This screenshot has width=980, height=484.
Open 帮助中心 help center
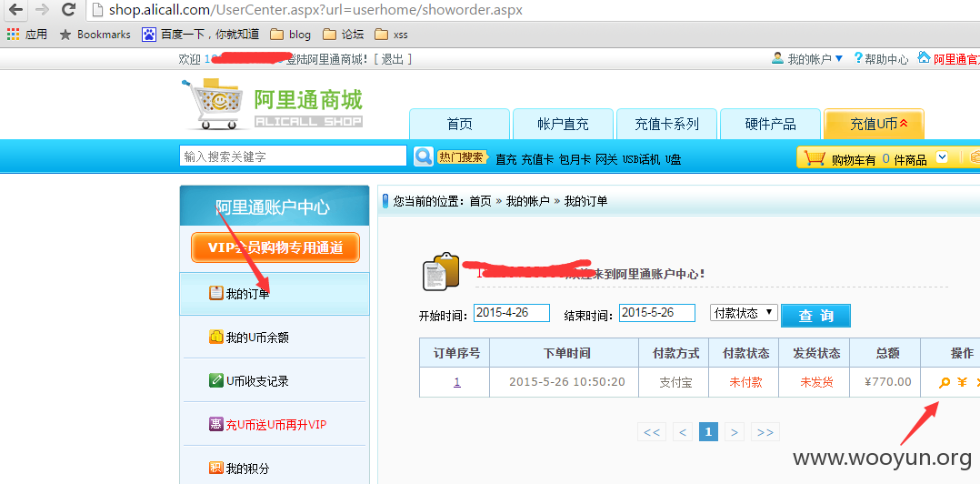click(881, 59)
